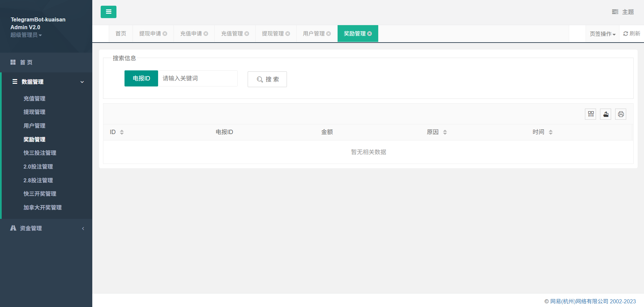Viewport: 644px width, 307px height.
Task: Click the 刷新 refresh icon button
Action: click(632, 34)
